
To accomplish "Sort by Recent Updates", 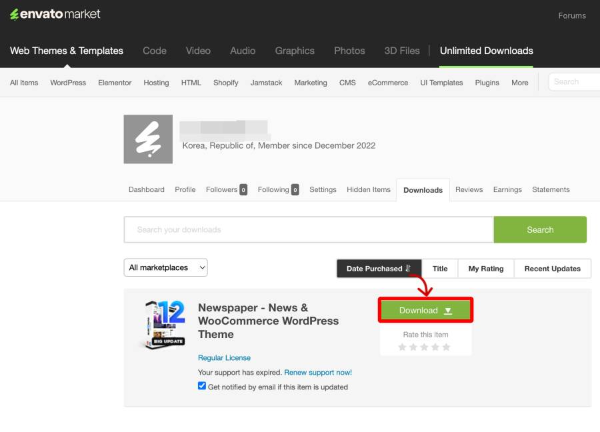I will coord(553,269).
